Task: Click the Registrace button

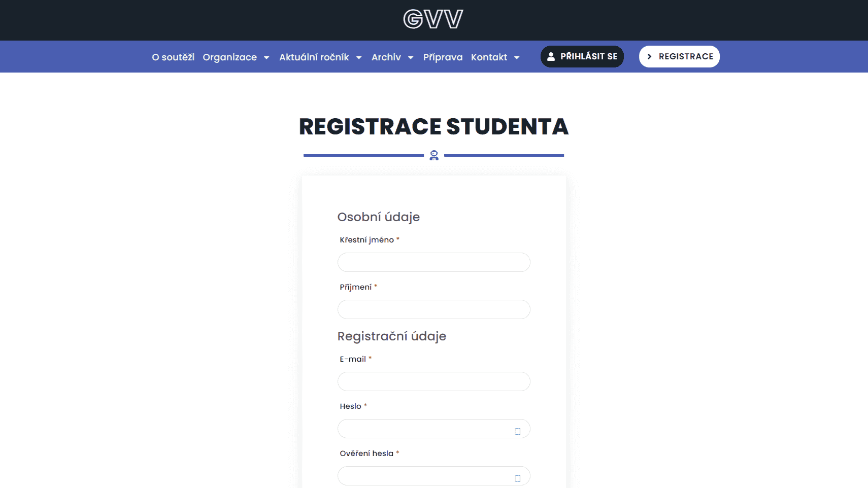Action: click(x=679, y=56)
